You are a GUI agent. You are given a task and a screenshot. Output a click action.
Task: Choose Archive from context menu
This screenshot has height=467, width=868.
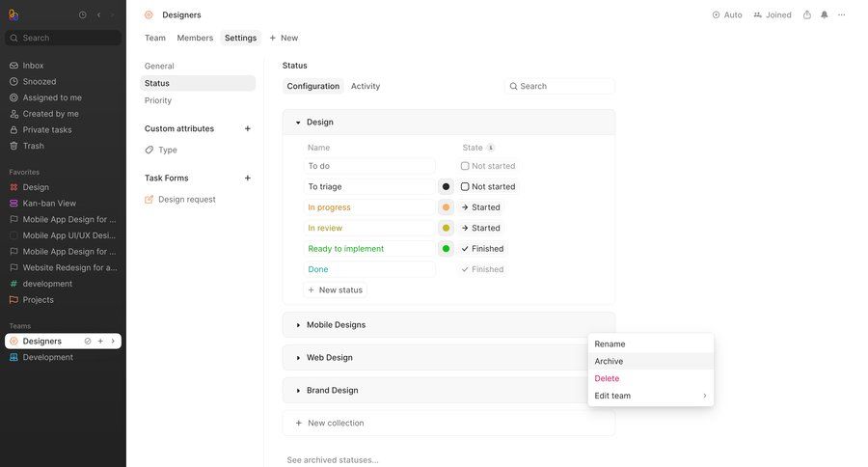(650, 361)
